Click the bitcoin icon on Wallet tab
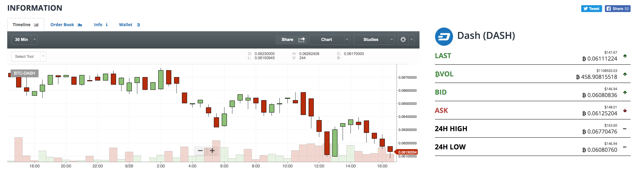The width and height of the screenshot is (644, 180). click(139, 25)
